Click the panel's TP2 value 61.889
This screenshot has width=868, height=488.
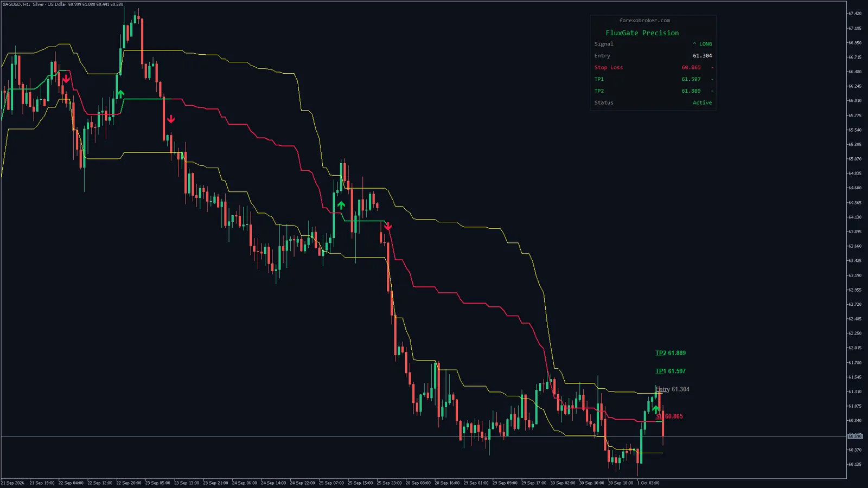pos(691,91)
